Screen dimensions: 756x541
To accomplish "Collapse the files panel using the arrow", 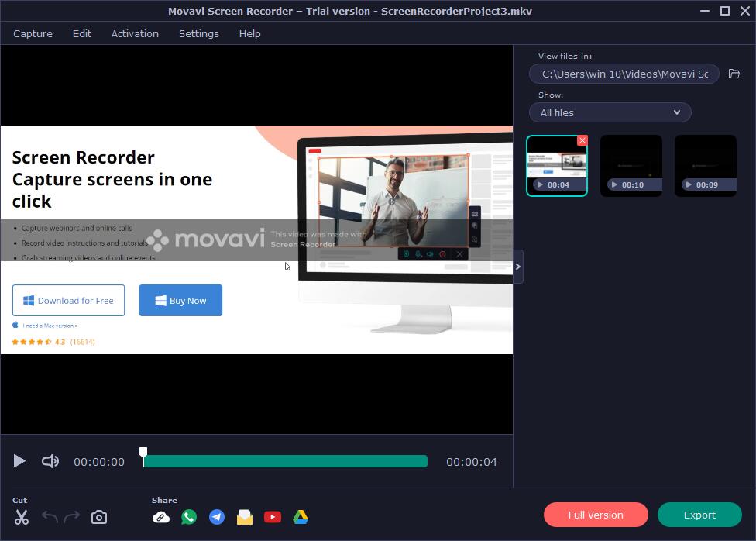I will point(518,267).
